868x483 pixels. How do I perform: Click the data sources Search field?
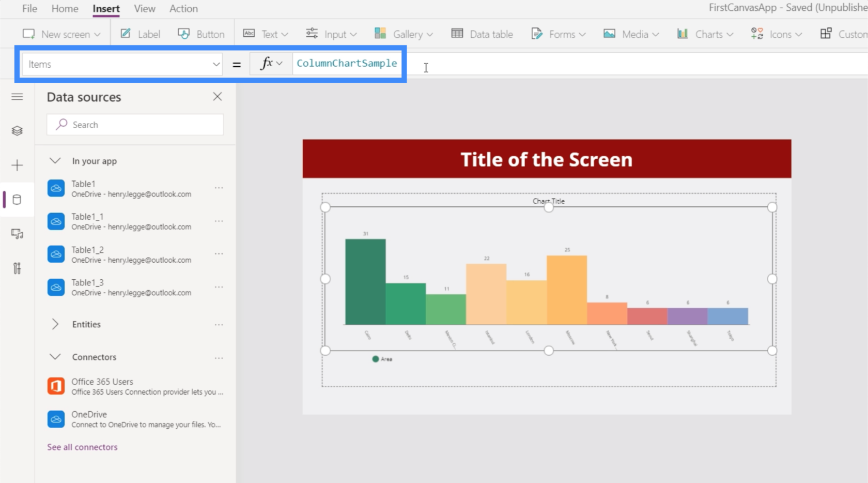[x=135, y=125]
